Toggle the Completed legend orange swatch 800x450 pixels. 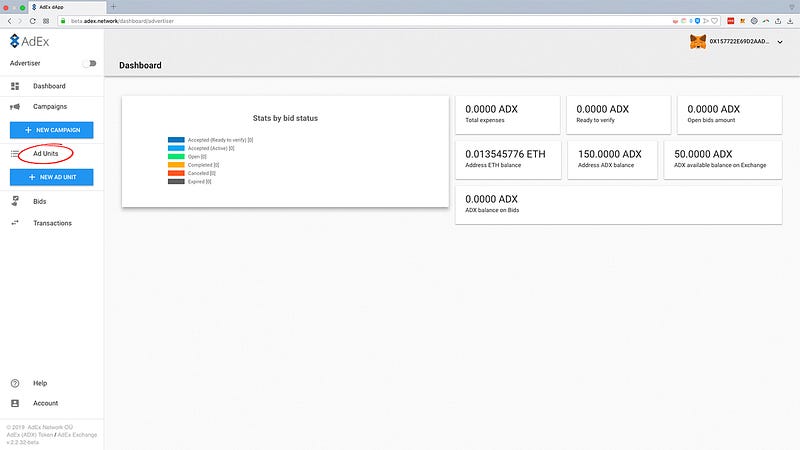pyautogui.click(x=176, y=165)
